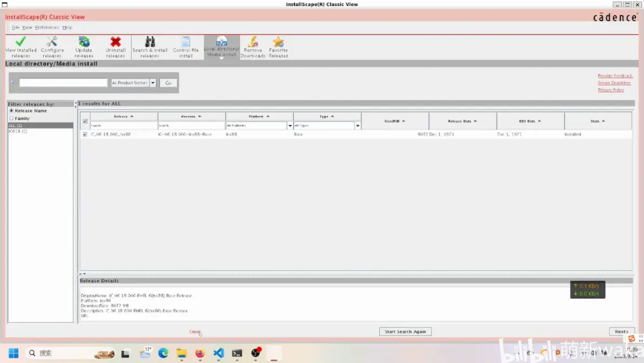Open File Explorer from taskbar
644x363 pixels.
(x=182, y=353)
